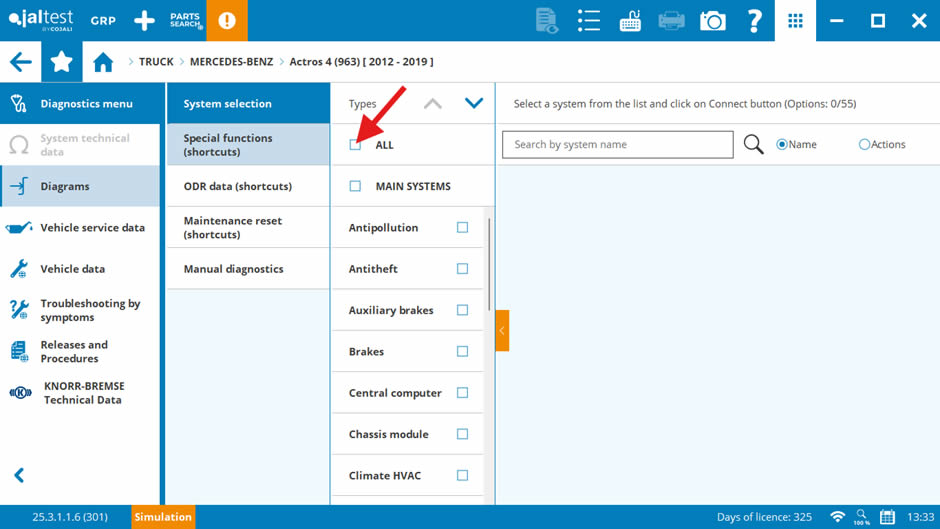Check the Chassis module checkbox
Image resolution: width=940 pixels, height=529 pixels.
point(462,434)
